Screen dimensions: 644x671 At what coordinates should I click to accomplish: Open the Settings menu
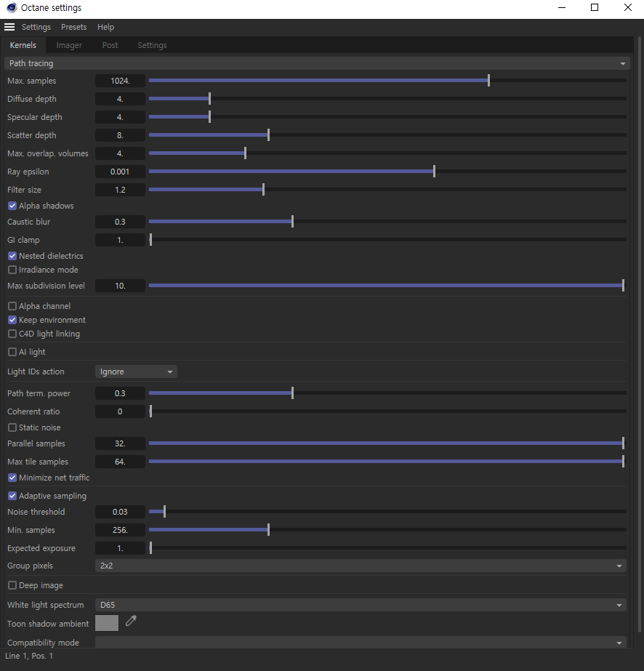click(x=36, y=27)
